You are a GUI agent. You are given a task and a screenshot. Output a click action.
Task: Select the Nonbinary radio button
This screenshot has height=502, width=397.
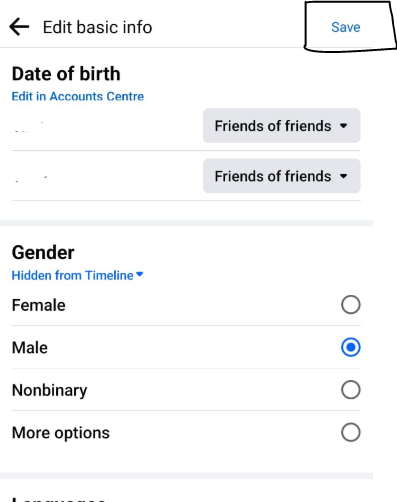click(351, 390)
